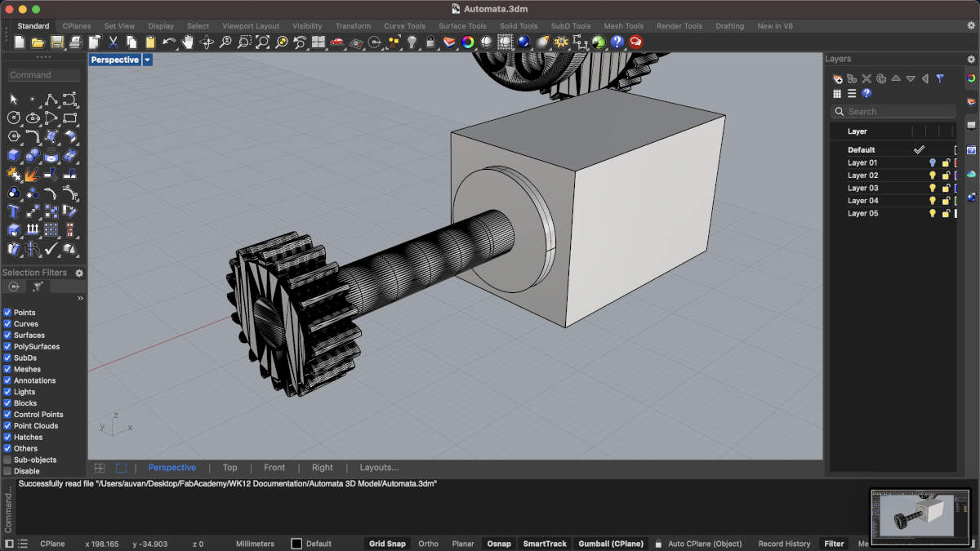Click the Delete layer X icon
Viewport: 980px width, 551px height.
(866, 79)
